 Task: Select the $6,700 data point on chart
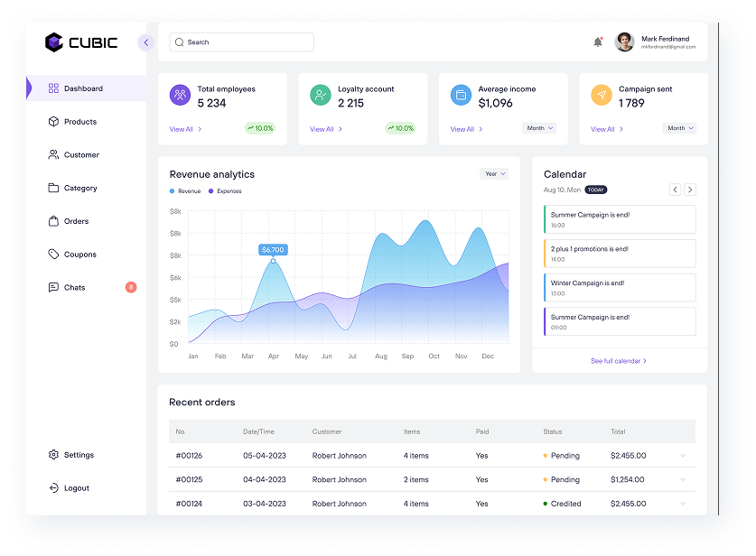tap(273, 261)
